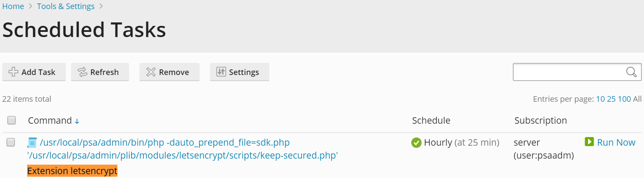
Task: Click the search input field
Action: tap(568, 72)
